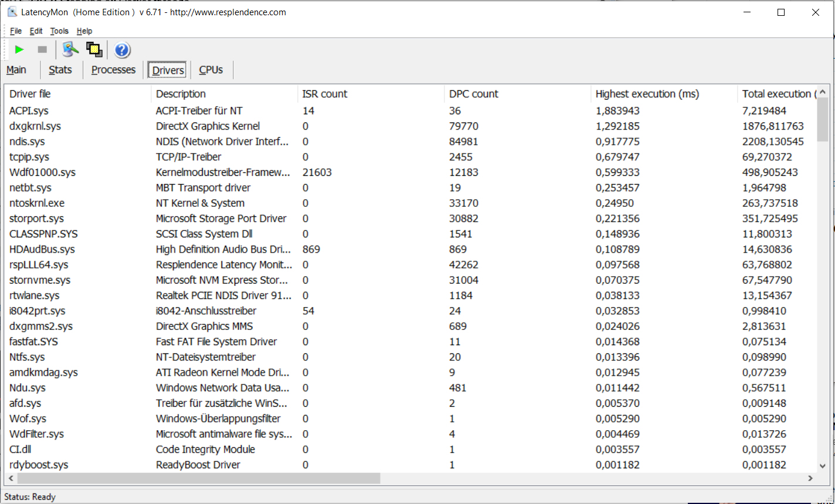Sort by the Description column header
This screenshot has width=835, height=504.
tap(224, 94)
